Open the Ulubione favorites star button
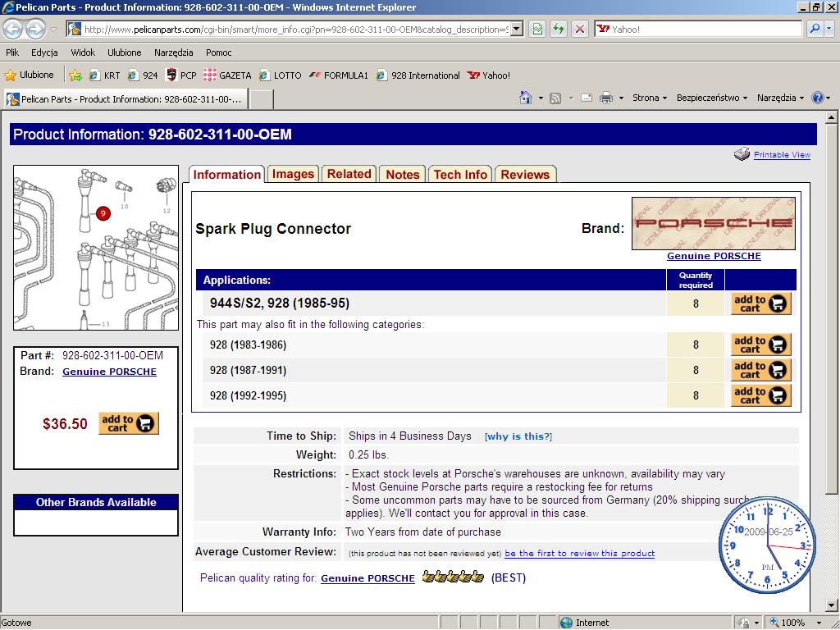The width and height of the screenshot is (840, 630). click(x=29, y=75)
